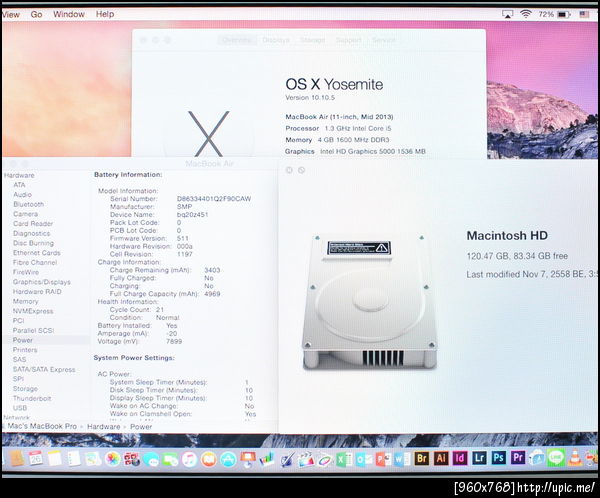Open Keynote in the Dock
The width and height of the screenshot is (600, 498).
click(248, 459)
